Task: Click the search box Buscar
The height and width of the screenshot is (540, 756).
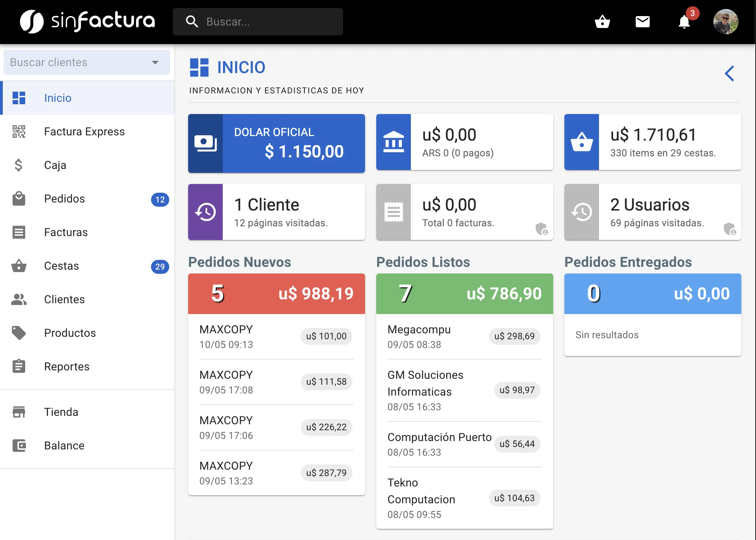Action: click(258, 22)
